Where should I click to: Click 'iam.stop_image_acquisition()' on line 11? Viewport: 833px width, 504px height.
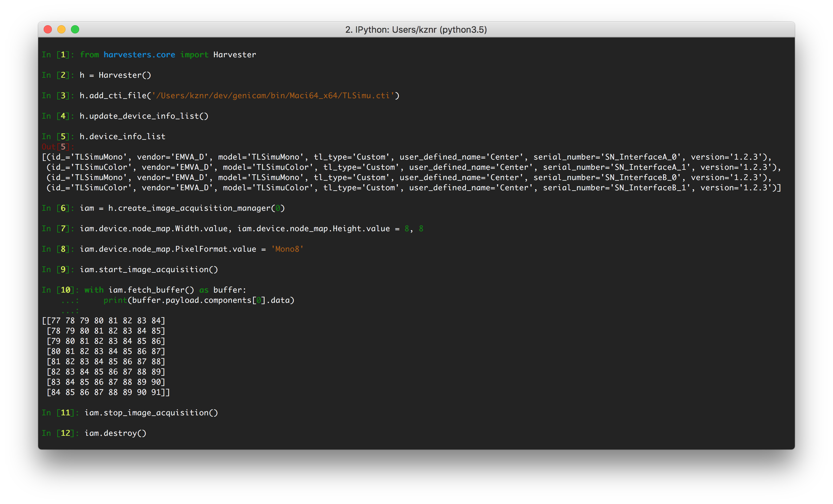point(151,413)
